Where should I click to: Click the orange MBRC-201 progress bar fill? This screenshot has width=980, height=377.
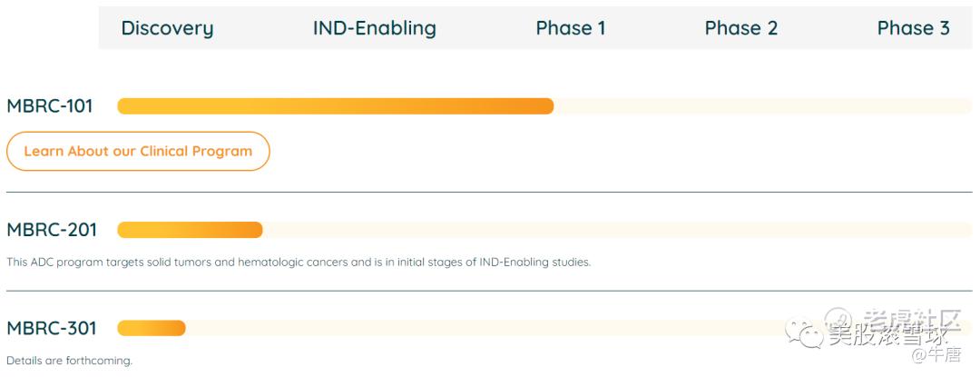(x=190, y=230)
